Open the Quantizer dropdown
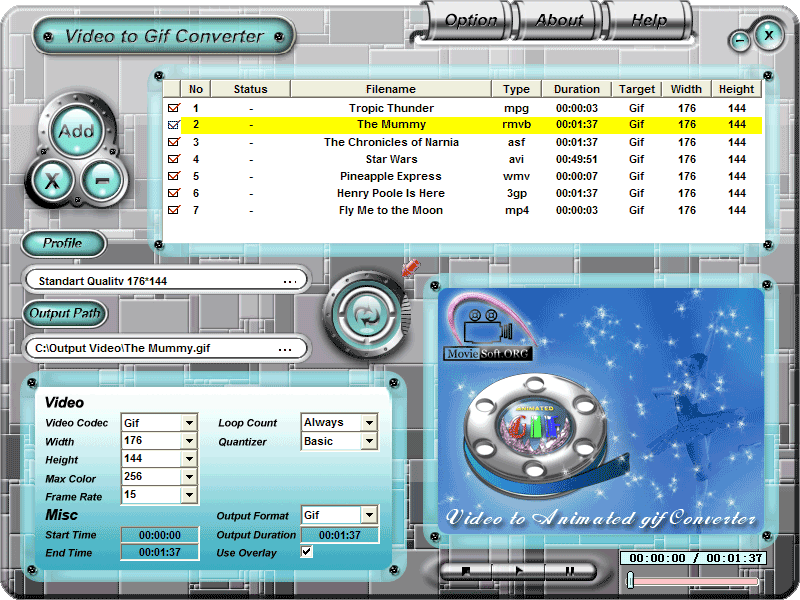Image resolution: width=800 pixels, height=600 pixels. click(x=369, y=441)
